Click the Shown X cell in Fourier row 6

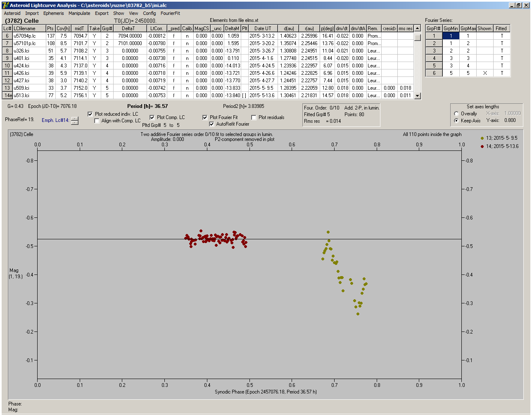484,73
